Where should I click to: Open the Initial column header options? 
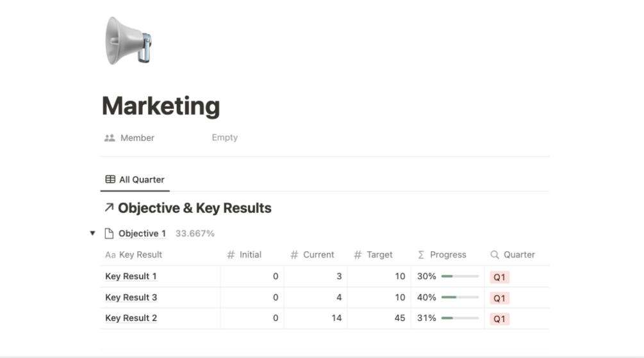point(250,255)
